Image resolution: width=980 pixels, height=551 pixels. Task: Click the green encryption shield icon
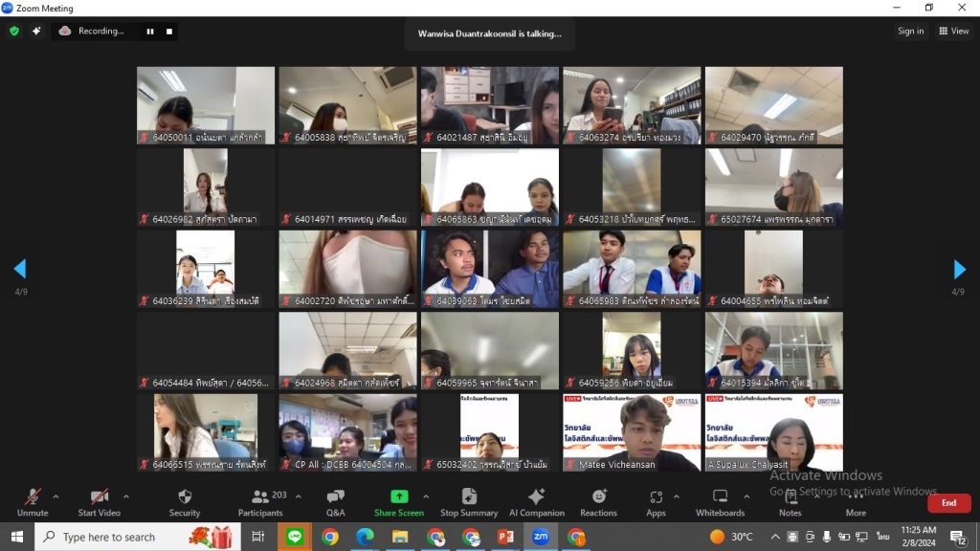[x=14, y=32]
